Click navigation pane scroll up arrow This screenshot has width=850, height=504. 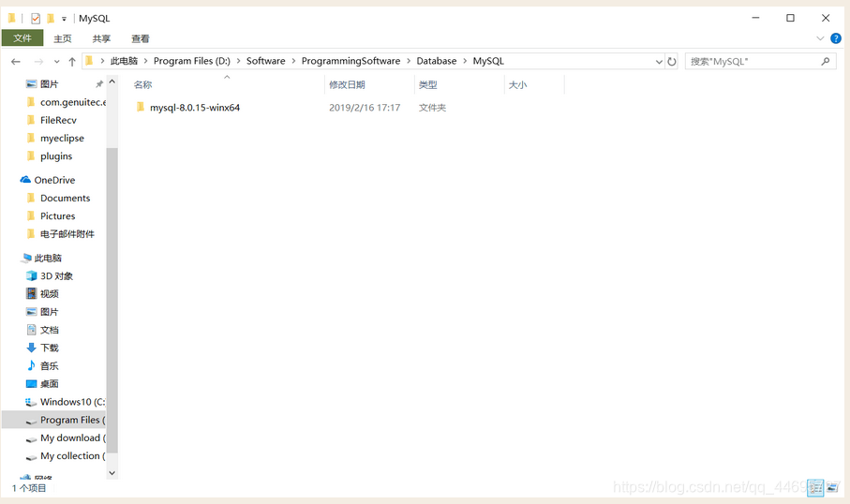tap(112, 82)
